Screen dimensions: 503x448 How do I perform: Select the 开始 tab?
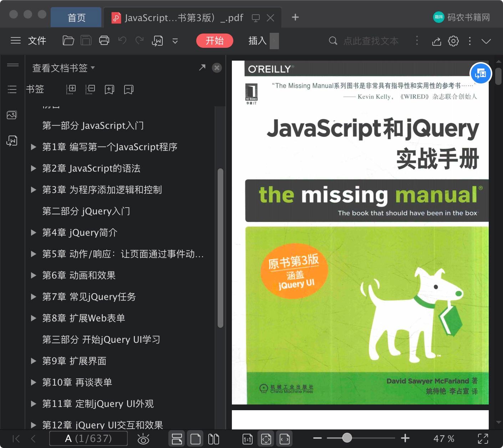[215, 41]
